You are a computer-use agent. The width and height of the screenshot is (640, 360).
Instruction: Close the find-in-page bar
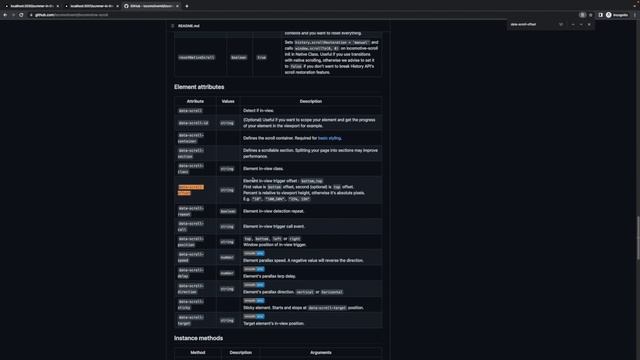click(x=589, y=24)
